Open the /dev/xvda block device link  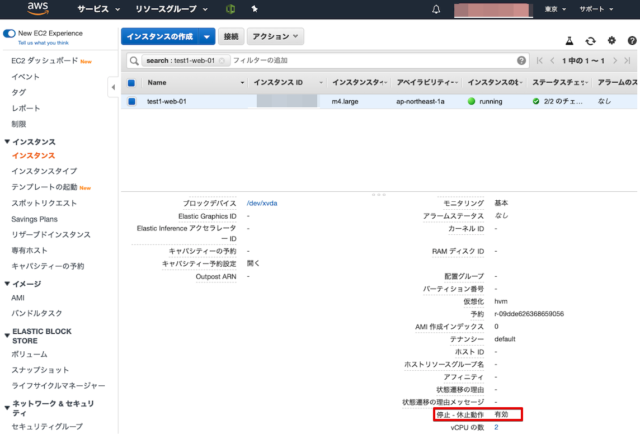[x=262, y=203]
